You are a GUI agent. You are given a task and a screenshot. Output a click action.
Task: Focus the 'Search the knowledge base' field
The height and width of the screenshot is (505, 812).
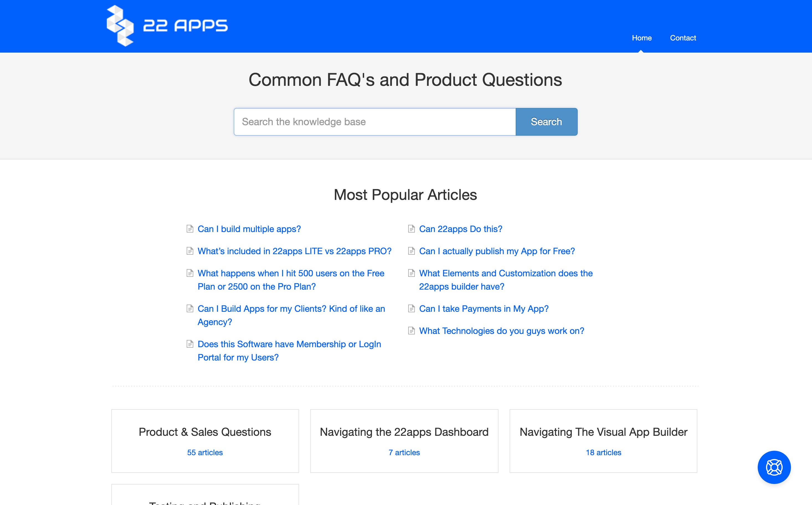click(374, 122)
